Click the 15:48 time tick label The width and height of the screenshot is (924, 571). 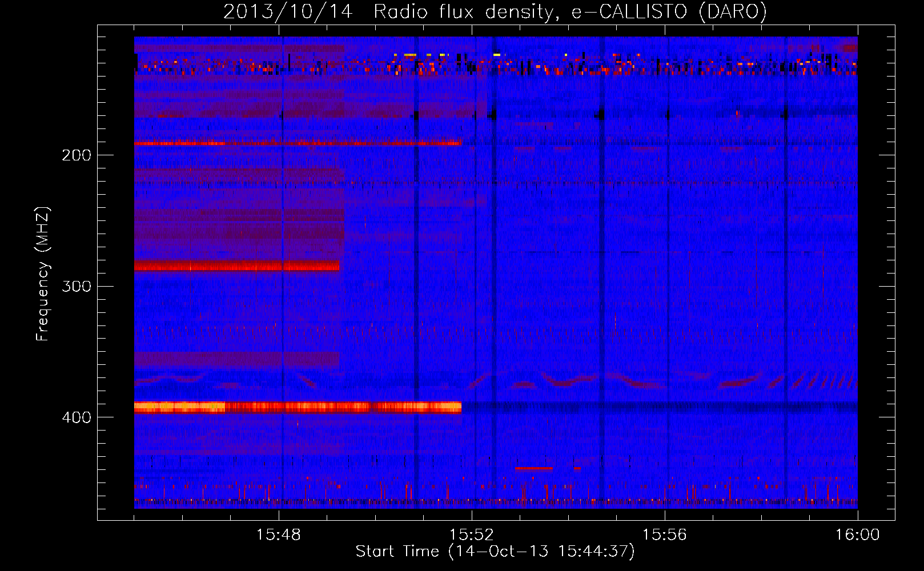[x=279, y=535]
